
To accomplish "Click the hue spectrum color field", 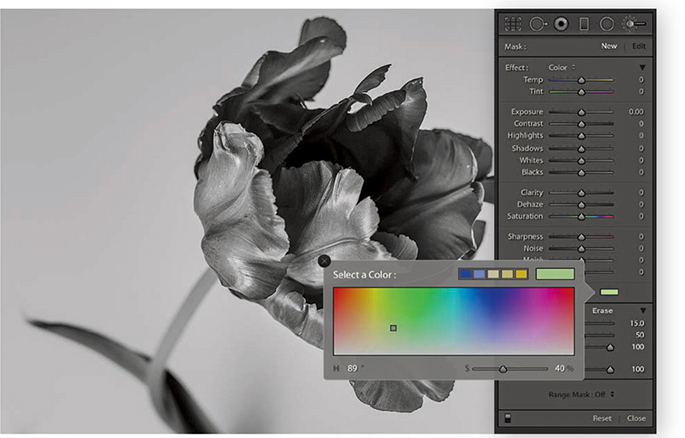I will pos(453,321).
